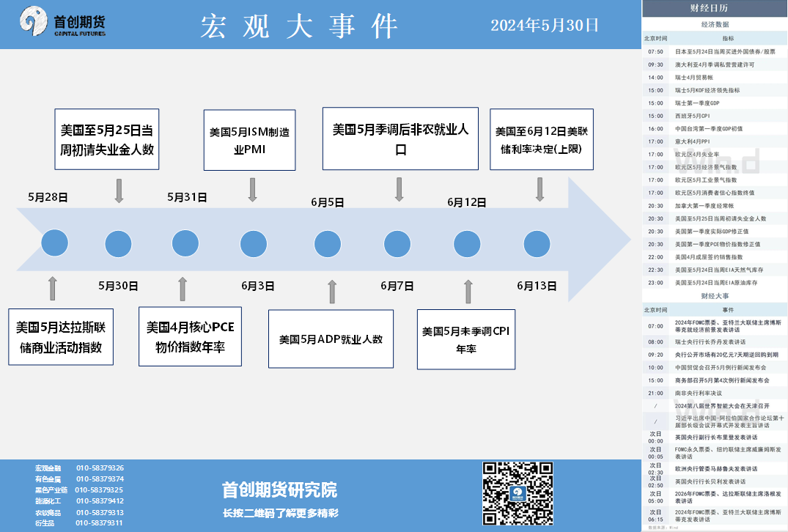Click row 2024第八届世界智能大会在天津召开

click(x=715, y=406)
